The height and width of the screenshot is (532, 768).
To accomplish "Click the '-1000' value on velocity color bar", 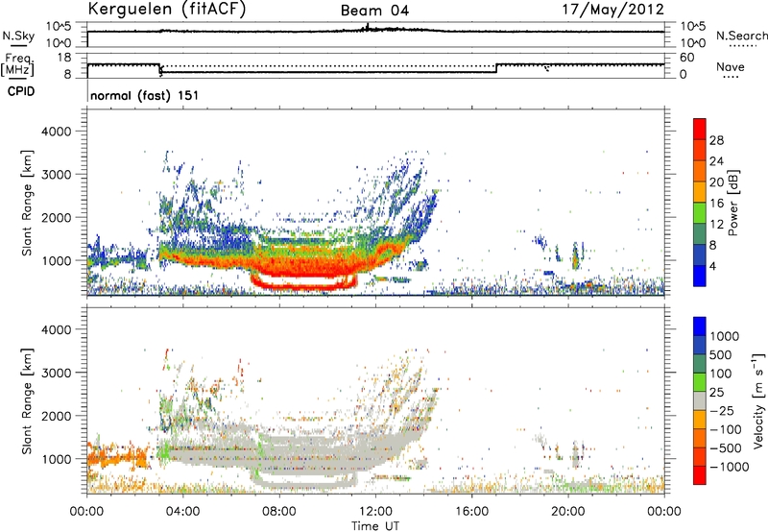I will click(x=729, y=467).
